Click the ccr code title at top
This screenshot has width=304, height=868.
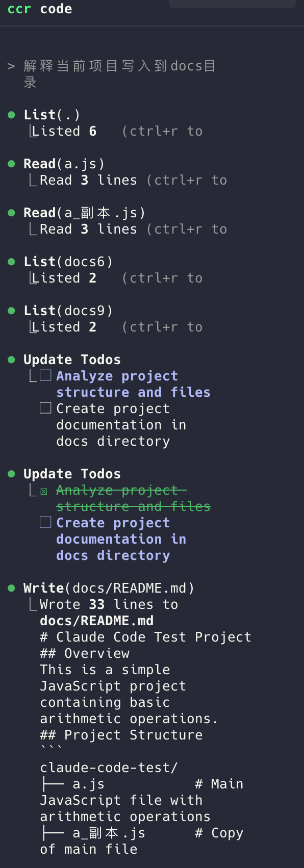tap(40, 9)
